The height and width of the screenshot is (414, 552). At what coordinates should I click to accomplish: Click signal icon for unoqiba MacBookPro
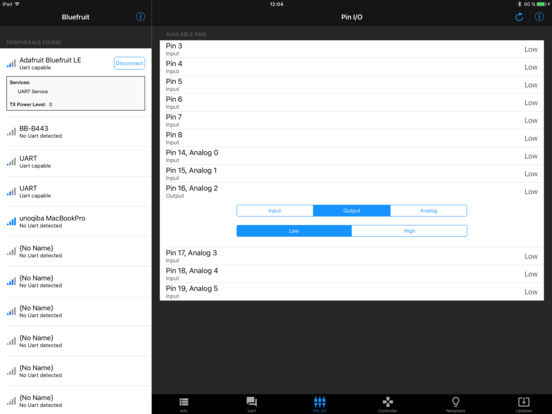[11, 221]
